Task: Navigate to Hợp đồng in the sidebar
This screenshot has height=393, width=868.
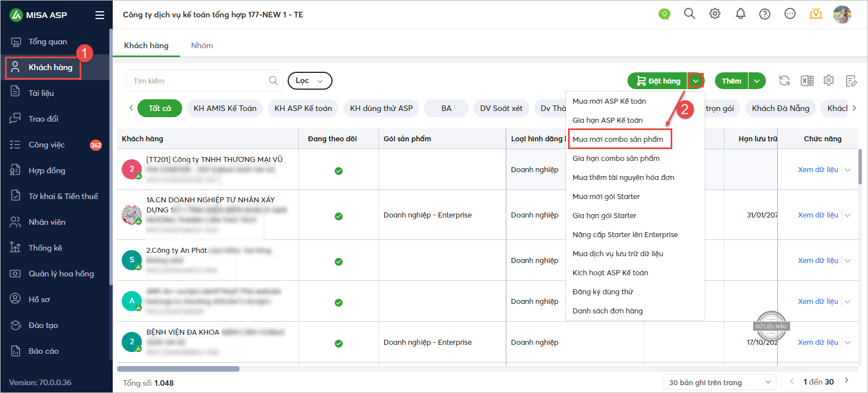Action: click(x=47, y=170)
